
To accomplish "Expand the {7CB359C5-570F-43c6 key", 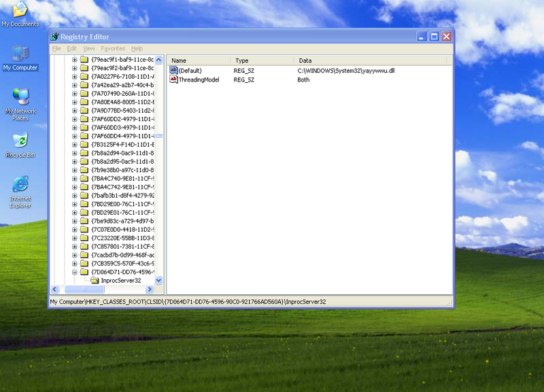I will click(75, 264).
